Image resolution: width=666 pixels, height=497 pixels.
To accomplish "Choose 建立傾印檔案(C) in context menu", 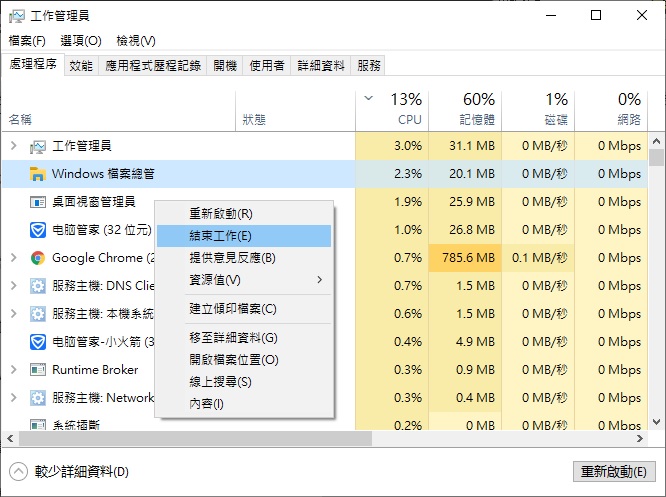I will tap(244, 309).
